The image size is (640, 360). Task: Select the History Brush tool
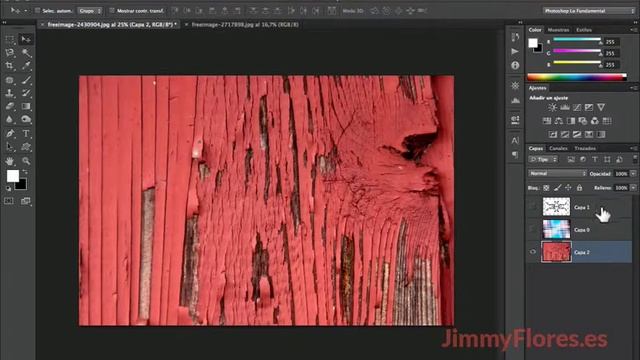26,93
